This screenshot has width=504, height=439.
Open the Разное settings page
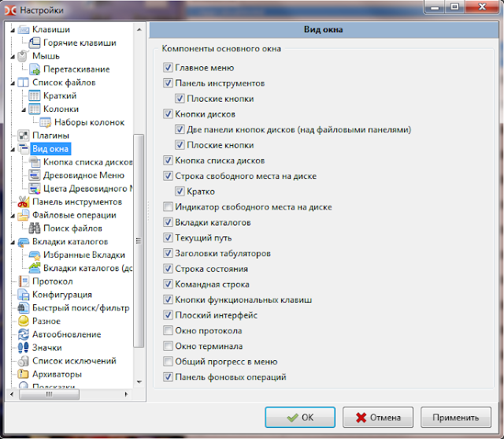(x=46, y=321)
